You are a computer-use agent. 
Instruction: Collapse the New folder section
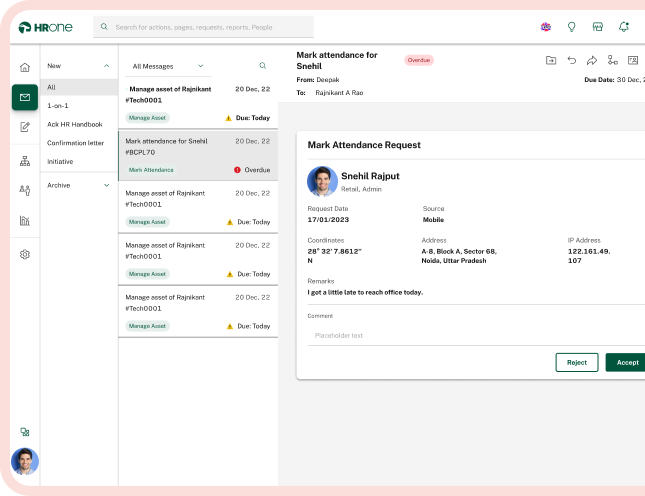(107, 66)
